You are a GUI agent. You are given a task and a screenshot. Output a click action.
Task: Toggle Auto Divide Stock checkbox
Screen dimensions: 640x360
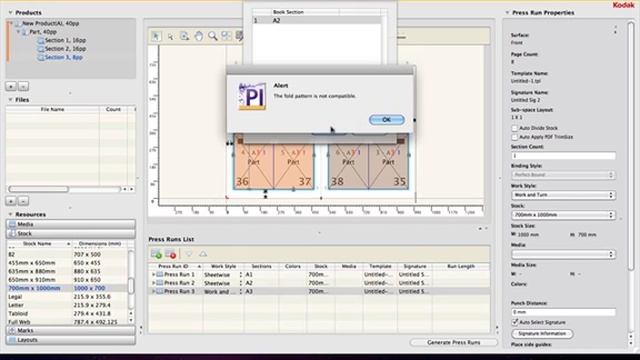click(x=515, y=128)
